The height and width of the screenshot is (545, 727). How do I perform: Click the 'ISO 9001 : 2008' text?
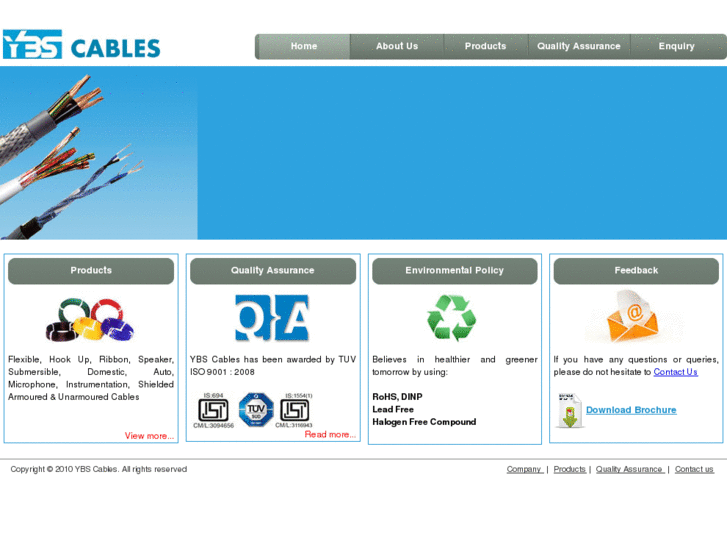[x=222, y=372]
